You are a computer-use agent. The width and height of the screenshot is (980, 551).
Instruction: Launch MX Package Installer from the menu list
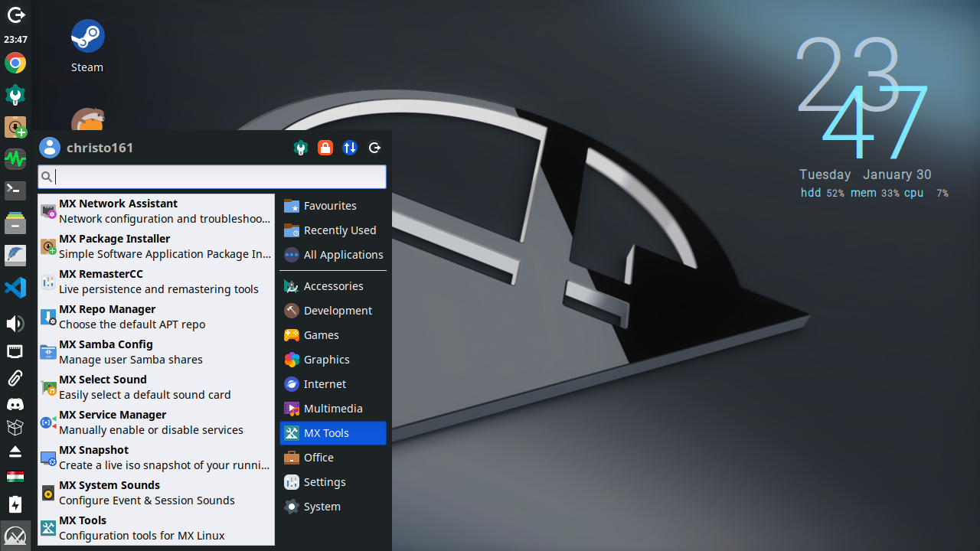pos(156,246)
